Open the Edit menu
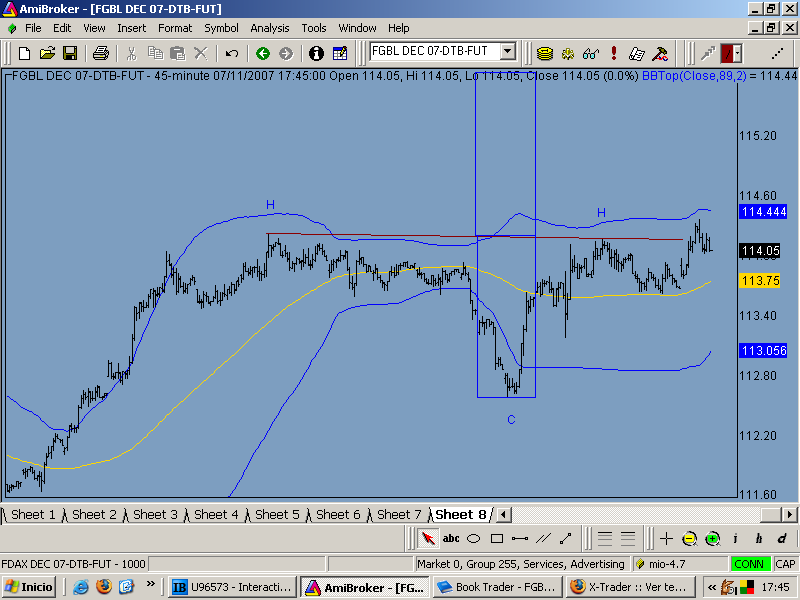The height and width of the screenshot is (600, 800). [62, 28]
